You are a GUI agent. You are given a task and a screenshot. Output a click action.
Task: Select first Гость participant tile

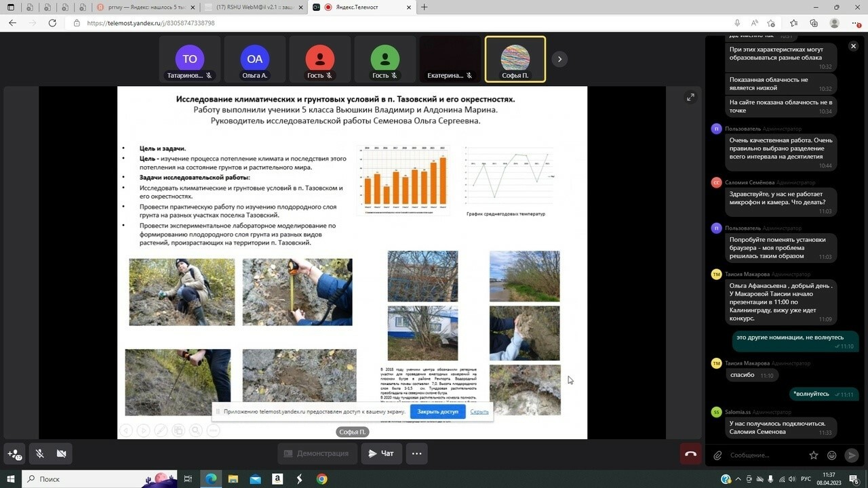[x=320, y=59]
